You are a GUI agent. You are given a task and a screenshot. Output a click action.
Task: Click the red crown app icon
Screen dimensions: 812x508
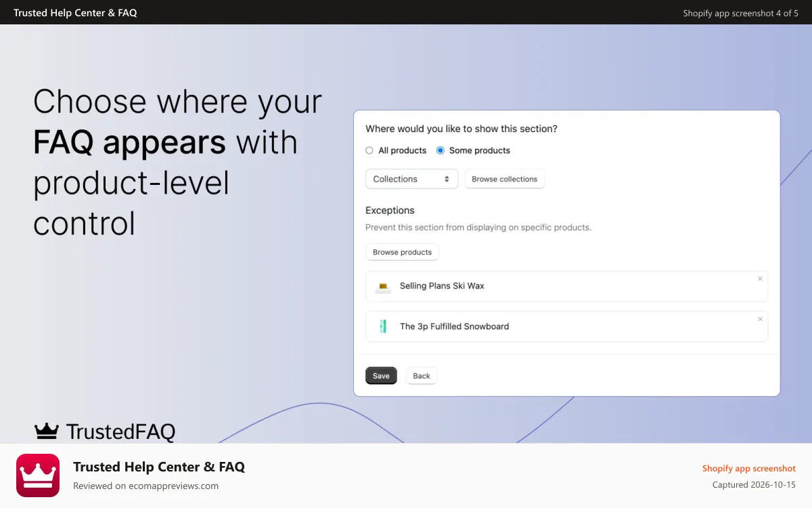coord(38,475)
